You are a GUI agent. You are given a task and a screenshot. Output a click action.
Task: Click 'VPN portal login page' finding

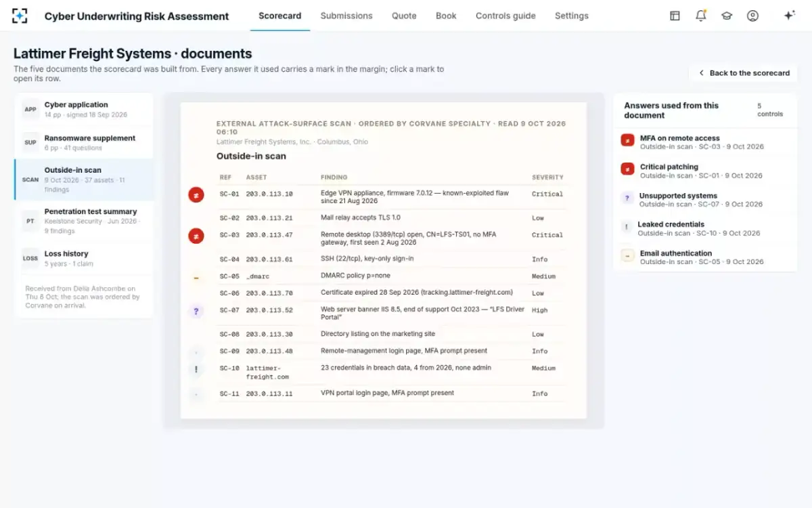click(387, 393)
